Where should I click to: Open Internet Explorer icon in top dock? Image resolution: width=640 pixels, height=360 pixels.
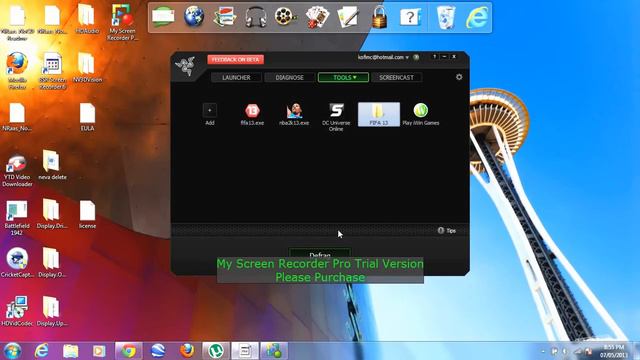pyautogui.click(x=476, y=17)
